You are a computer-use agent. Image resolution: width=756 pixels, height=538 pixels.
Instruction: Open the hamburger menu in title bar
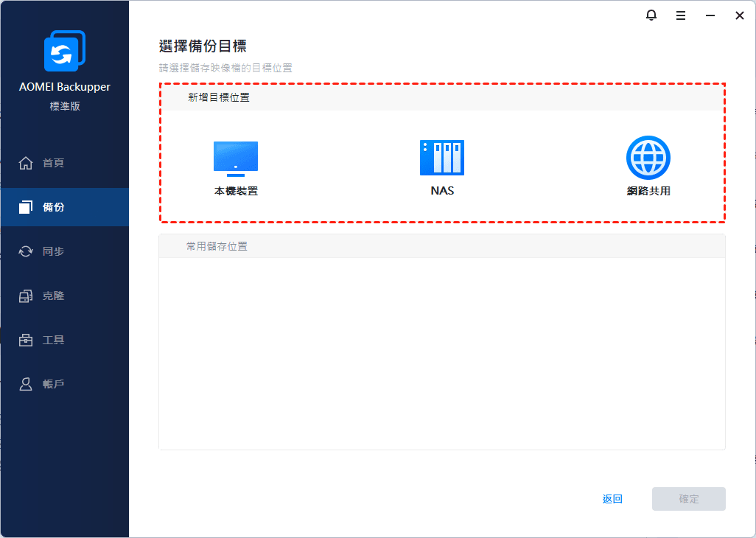(681, 15)
